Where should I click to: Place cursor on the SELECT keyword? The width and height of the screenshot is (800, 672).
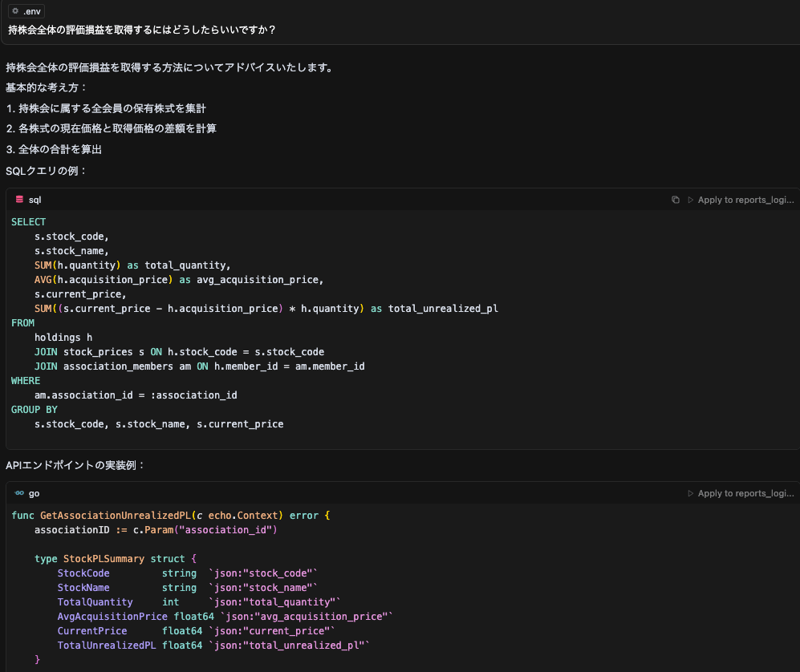29,222
